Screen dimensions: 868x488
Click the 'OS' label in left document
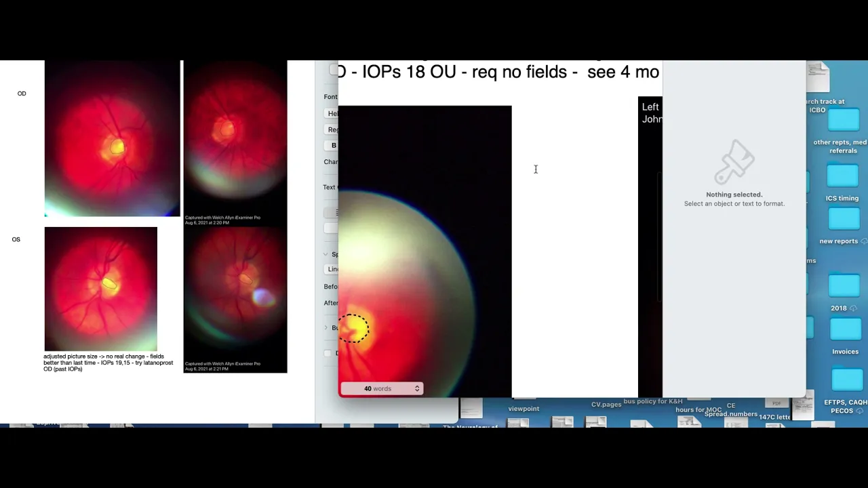(16, 239)
